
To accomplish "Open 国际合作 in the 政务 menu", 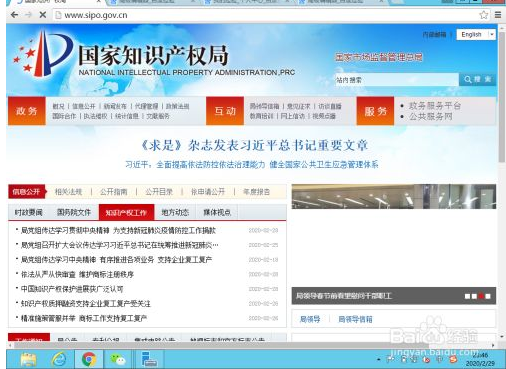I will click(x=64, y=116).
